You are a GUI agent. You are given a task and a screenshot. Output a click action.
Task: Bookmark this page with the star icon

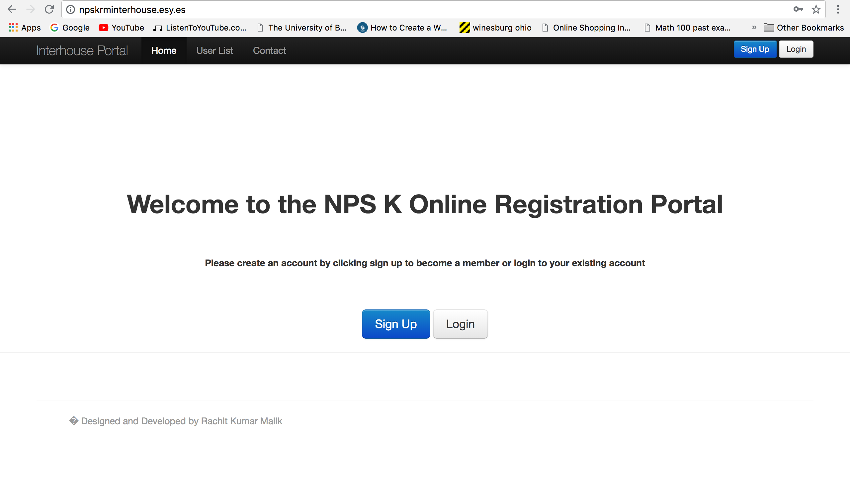point(816,10)
